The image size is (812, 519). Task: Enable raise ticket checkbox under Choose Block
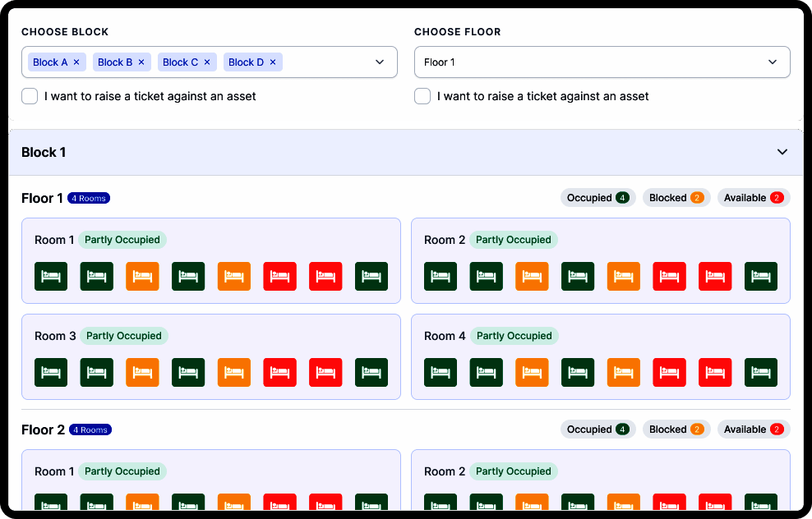30,96
